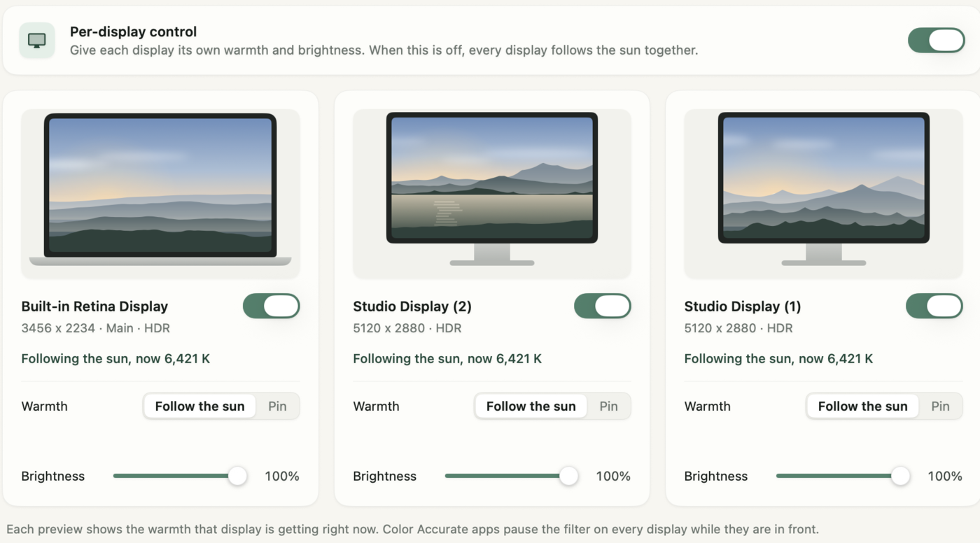
Task: Click the Studio Display (2) monitor preview
Action: click(492, 189)
